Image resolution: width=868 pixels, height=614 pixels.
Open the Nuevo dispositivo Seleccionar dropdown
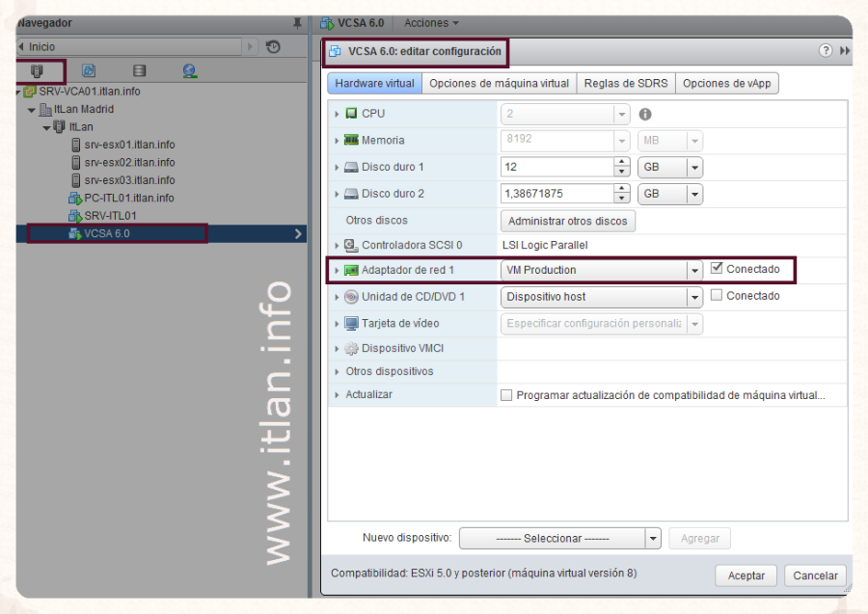point(653,539)
